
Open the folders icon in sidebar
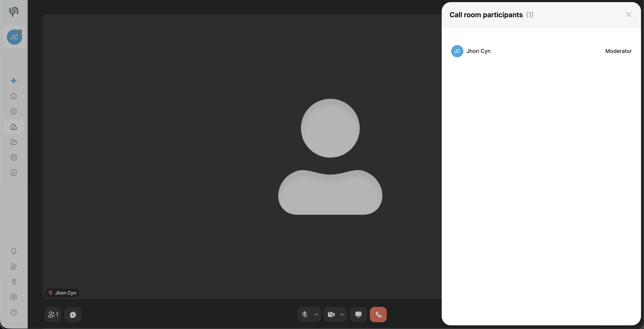tap(14, 142)
